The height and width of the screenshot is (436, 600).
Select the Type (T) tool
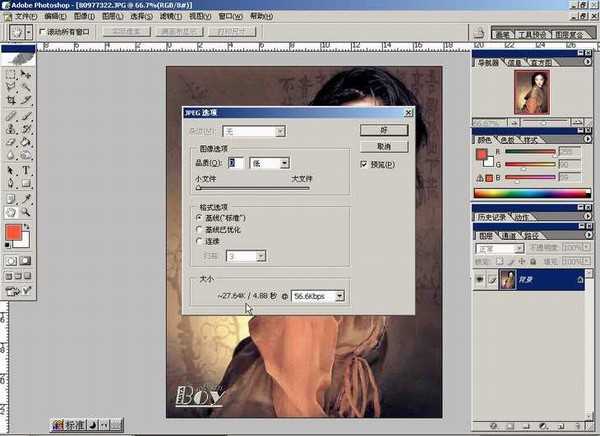coord(26,169)
